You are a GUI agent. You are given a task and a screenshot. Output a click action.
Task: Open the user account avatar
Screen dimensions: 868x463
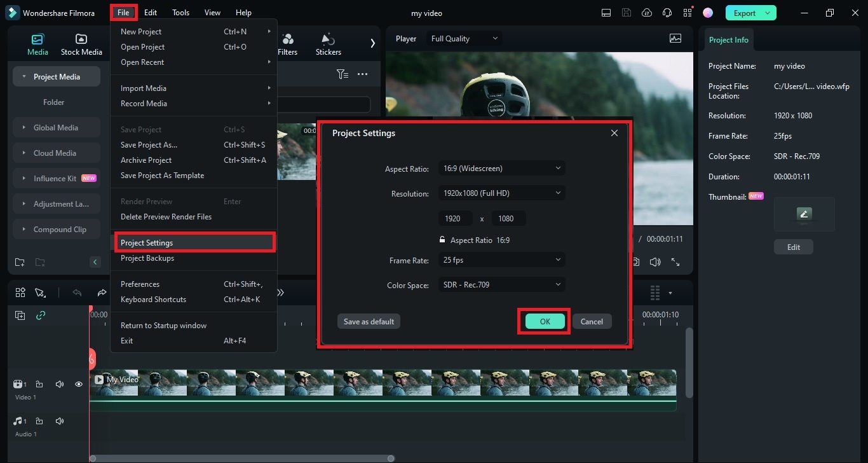tap(708, 13)
